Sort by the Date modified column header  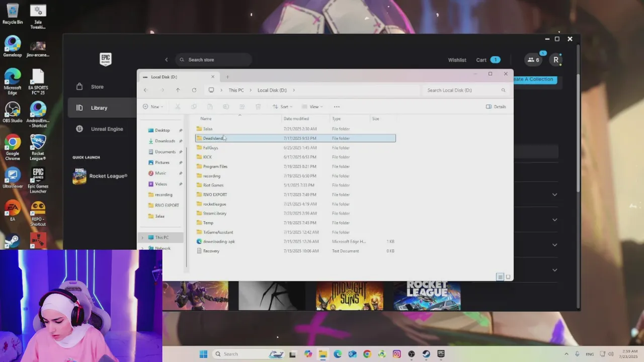(x=296, y=119)
